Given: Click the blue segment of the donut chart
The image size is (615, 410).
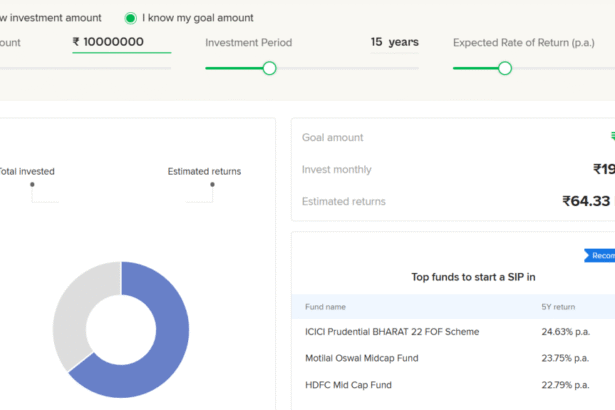Looking at the screenshot, I should 160,360.
